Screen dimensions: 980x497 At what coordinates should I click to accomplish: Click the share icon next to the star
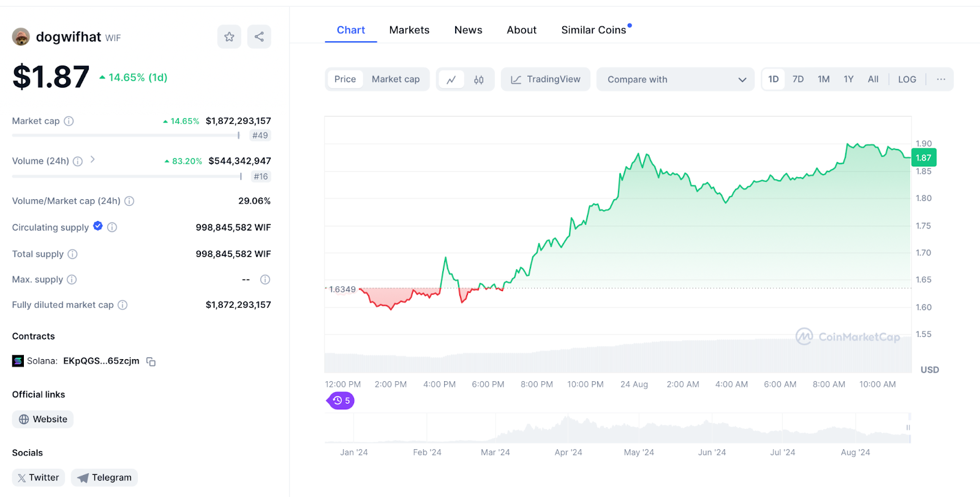259,37
